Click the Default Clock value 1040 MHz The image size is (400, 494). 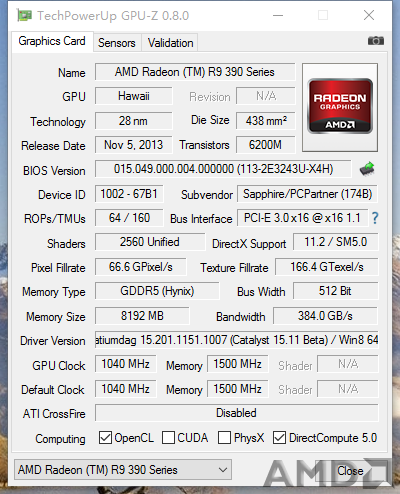tap(126, 389)
